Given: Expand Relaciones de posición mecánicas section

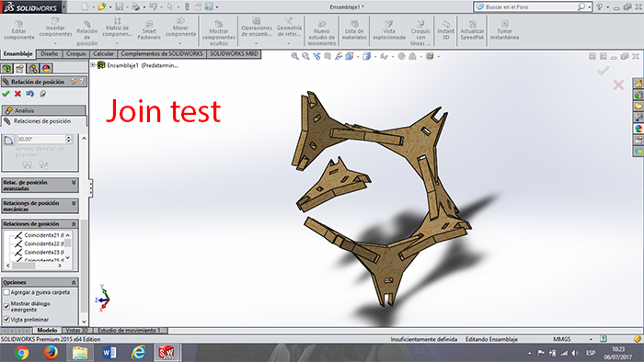Looking at the screenshot, I should [x=74, y=203].
